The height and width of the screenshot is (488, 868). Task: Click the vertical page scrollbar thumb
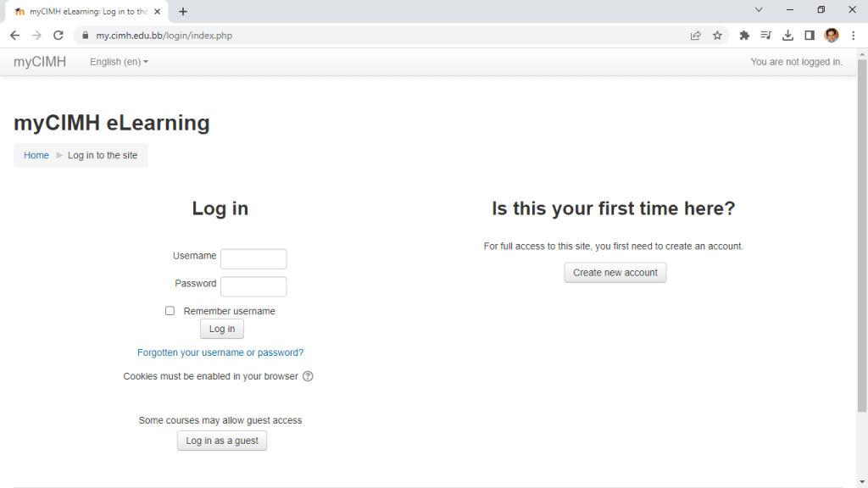pos(862,236)
